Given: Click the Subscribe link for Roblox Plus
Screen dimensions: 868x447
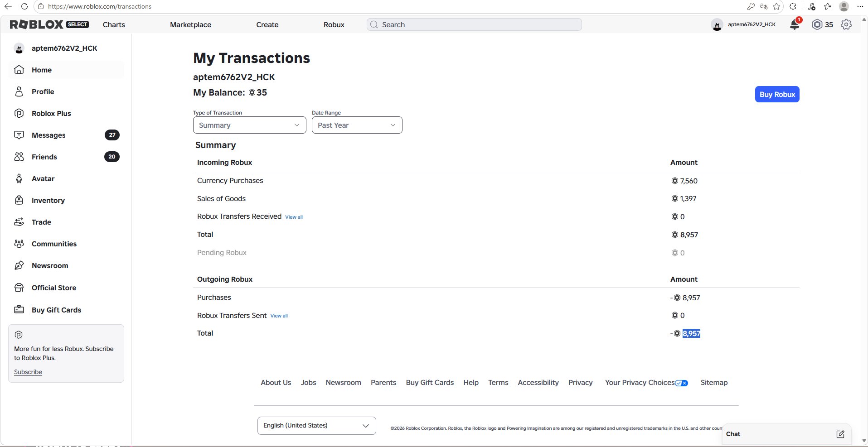Looking at the screenshot, I should 28,372.
